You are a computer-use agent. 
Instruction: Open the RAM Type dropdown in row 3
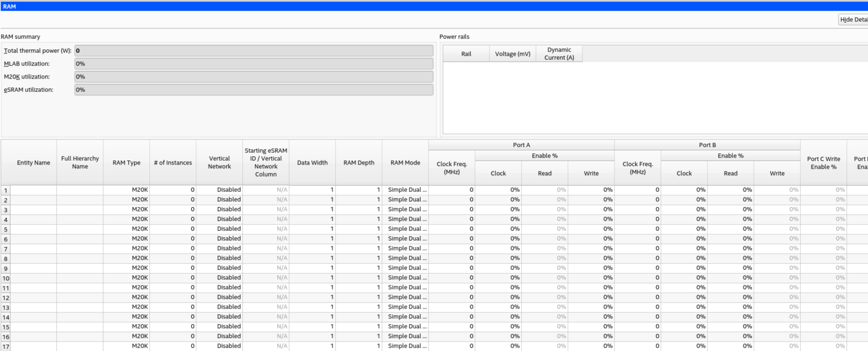[x=127, y=209]
